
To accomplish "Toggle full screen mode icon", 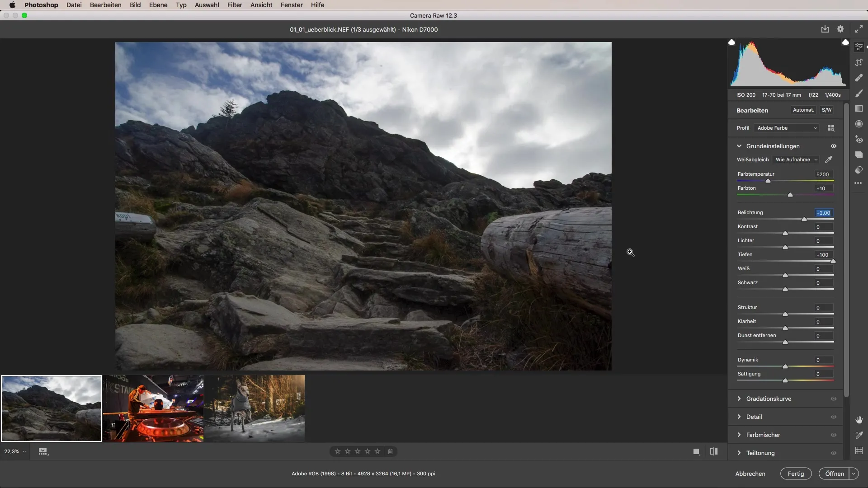I will click(859, 29).
